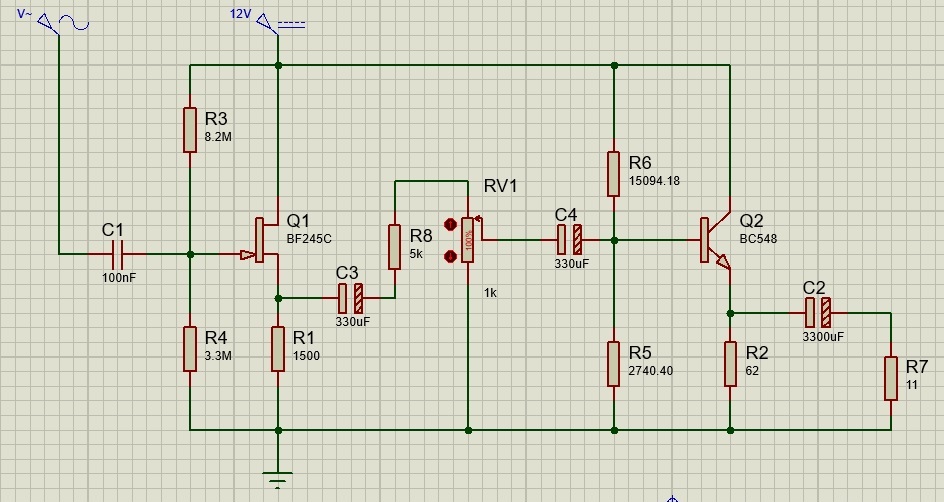The width and height of the screenshot is (944, 502).
Task: Decrease RV1 wiper with lower red button
Action: click(450, 256)
